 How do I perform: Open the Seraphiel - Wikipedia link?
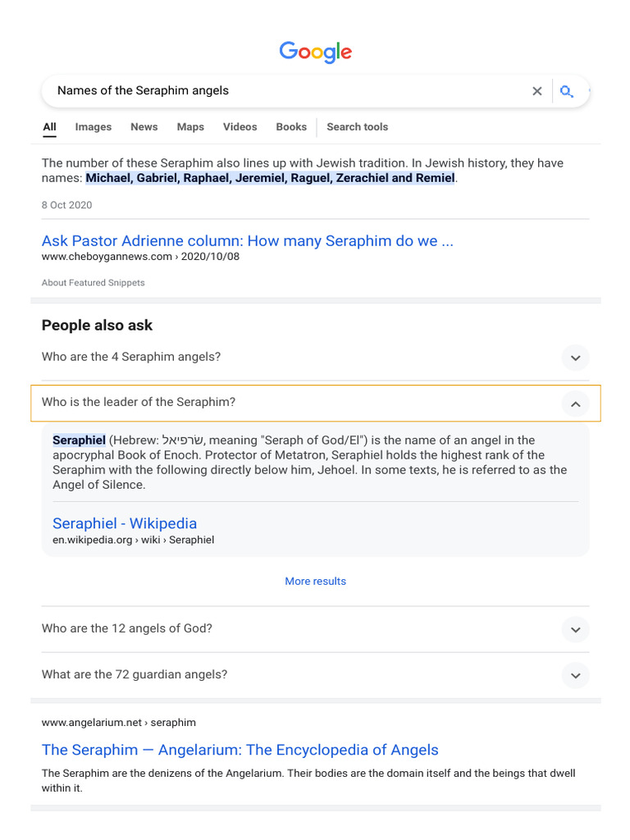click(125, 523)
